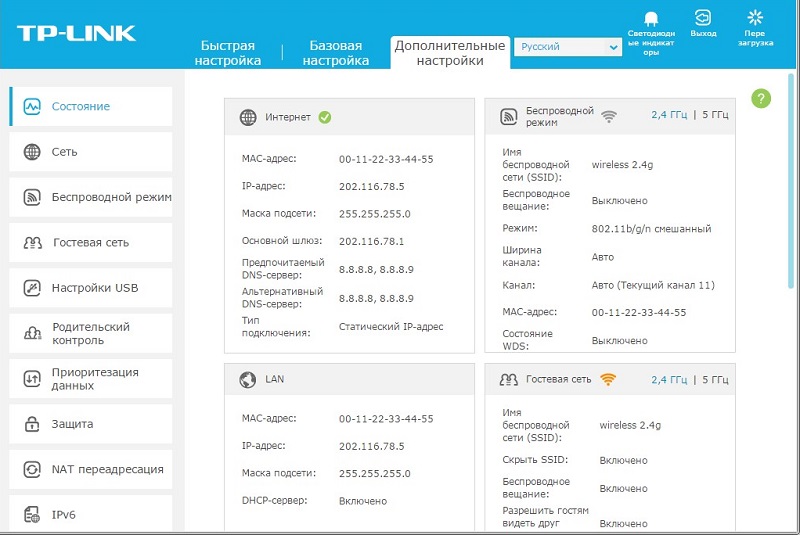Click the Защита shield icon in sidebar
Image resolution: width=800 pixels, height=535 pixels.
(x=32, y=424)
